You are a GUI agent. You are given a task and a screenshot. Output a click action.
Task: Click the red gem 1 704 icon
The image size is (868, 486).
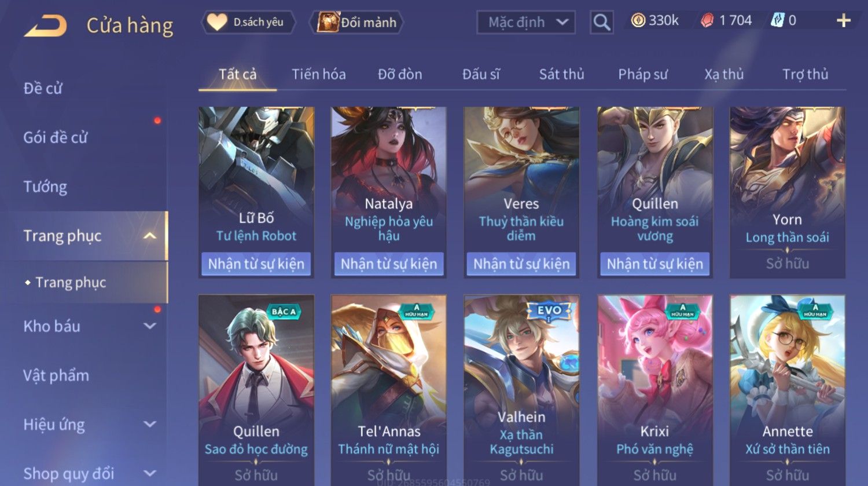[x=707, y=21]
